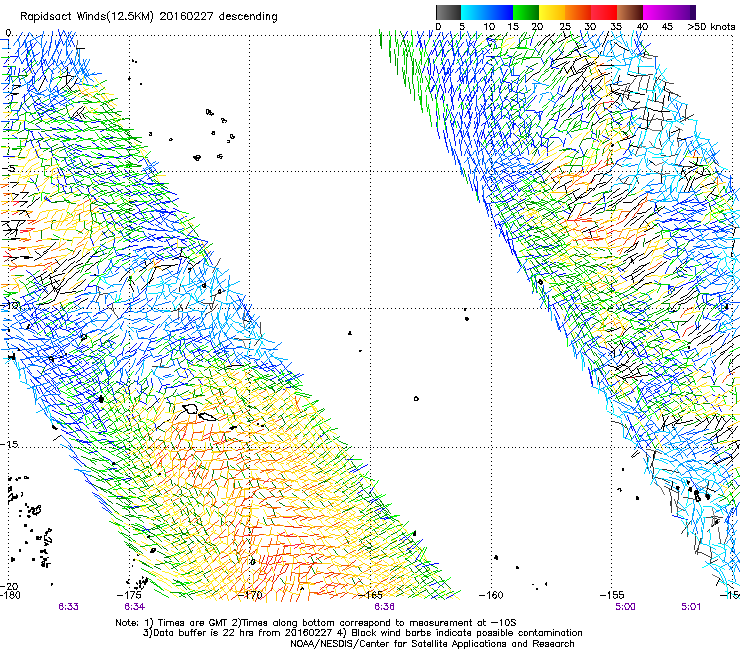Click the brown 35-40 knots color segment

(630, 12)
